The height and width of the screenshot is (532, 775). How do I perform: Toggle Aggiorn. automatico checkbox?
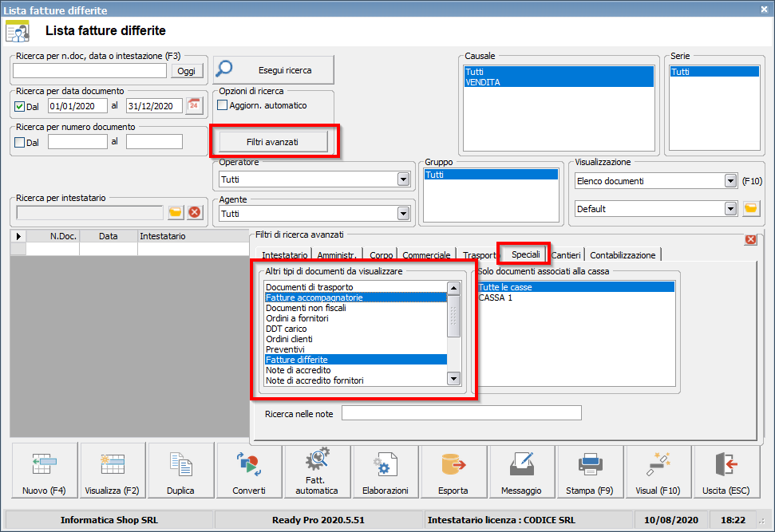223,105
